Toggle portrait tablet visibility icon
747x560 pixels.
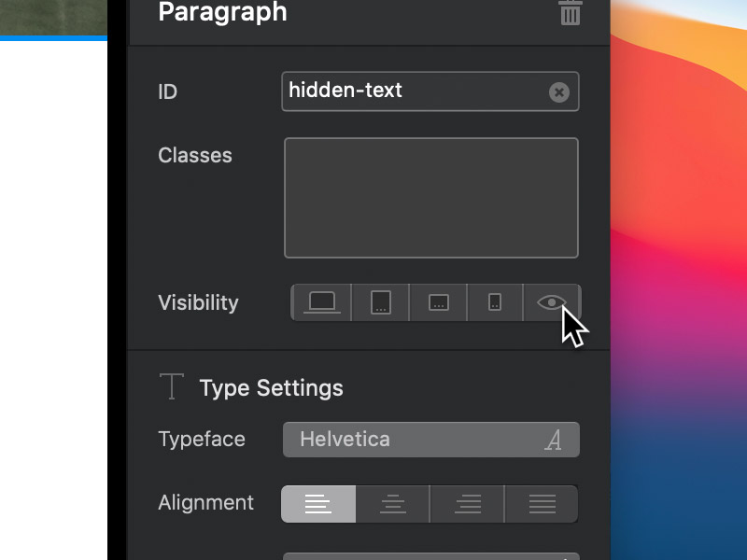tap(380, 302)
